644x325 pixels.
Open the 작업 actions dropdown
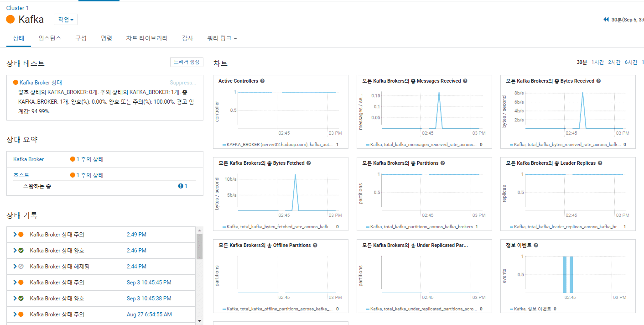click(66, 20)
